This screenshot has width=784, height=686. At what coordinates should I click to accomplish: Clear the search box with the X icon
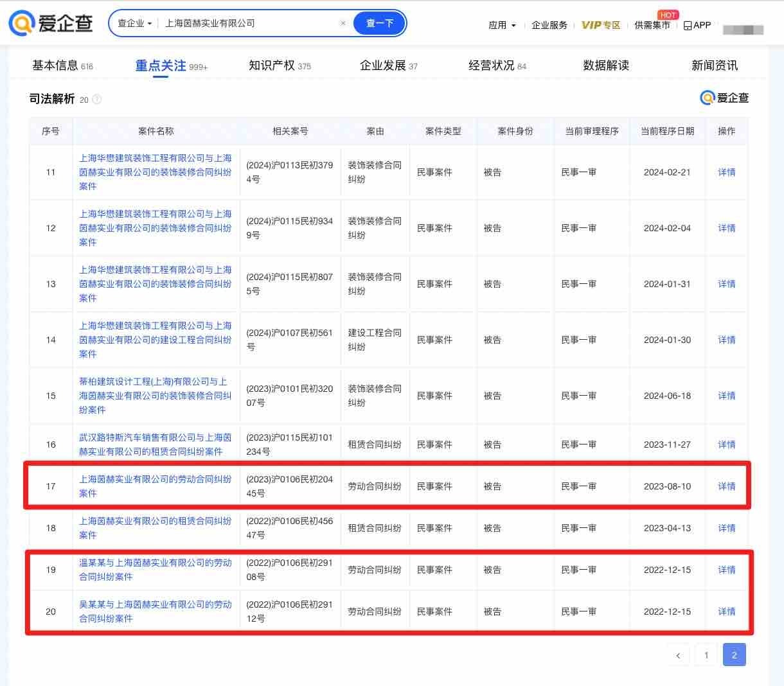[343, 23]
